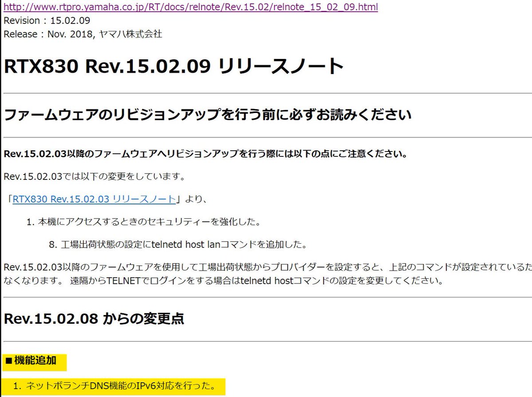Image resolution: width=532 pixels, height=397 pixels.
Task: Click the heading 'Rev.15.02.08 からの変更点'
Action: tap(94, 319)
